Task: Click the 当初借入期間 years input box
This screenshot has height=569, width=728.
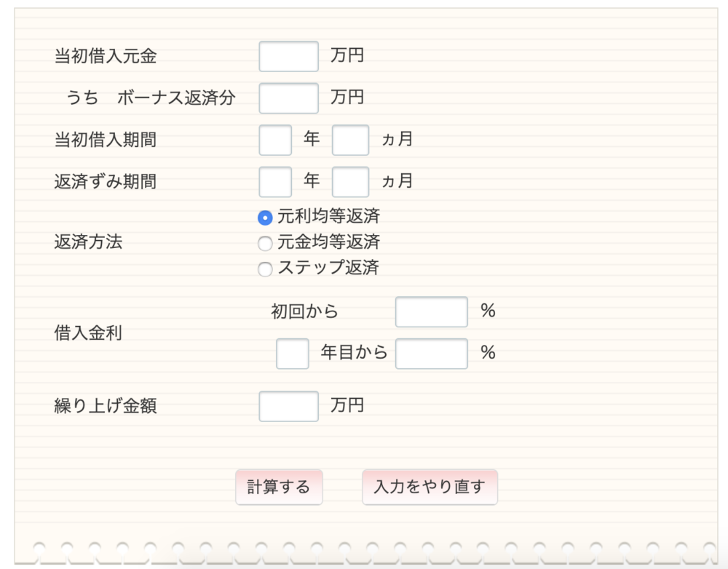Action: point(274,140)
